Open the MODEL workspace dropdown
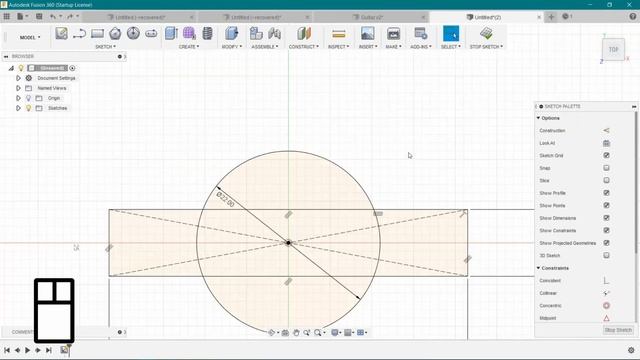640x360 pixels. coord(30,37)
